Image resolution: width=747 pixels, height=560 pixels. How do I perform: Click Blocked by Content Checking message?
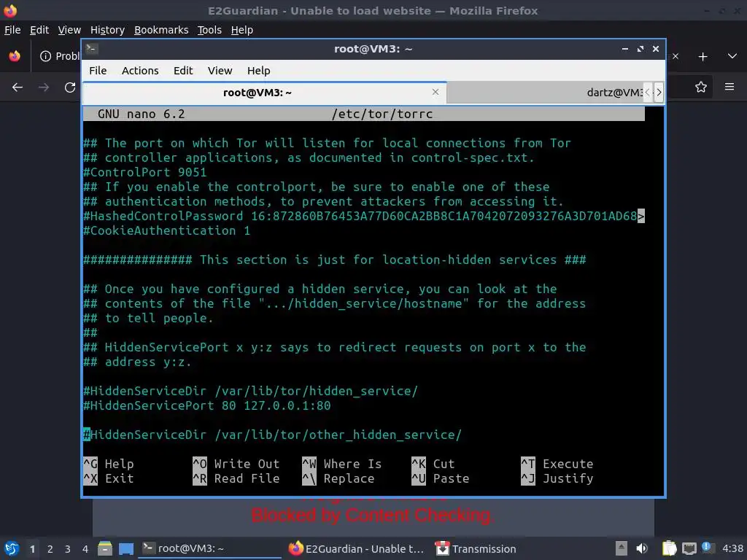(x=373, y=516)
